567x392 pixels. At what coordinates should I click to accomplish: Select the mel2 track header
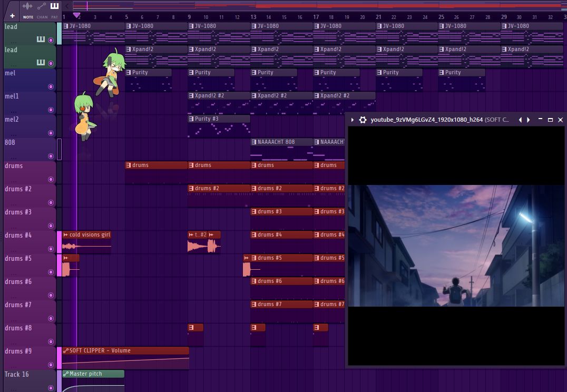tap(30, 126)
